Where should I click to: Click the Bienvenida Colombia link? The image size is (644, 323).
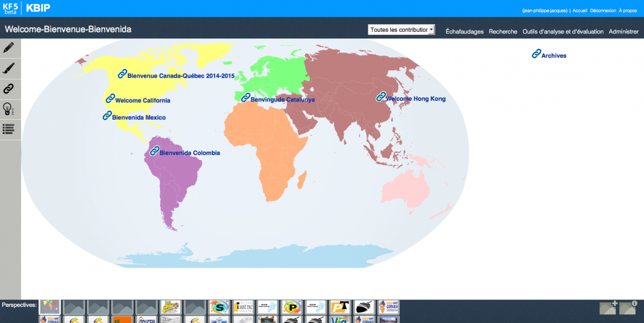(x=189, y=153)
